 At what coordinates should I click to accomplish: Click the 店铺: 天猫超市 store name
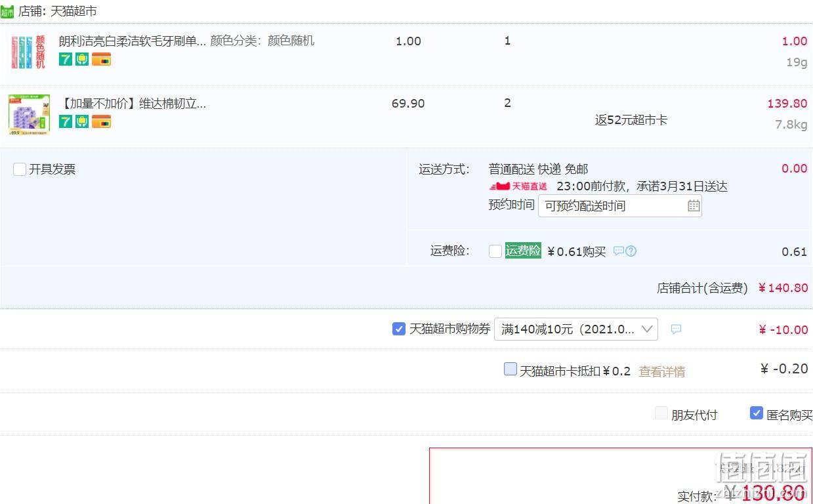[58, 11]
